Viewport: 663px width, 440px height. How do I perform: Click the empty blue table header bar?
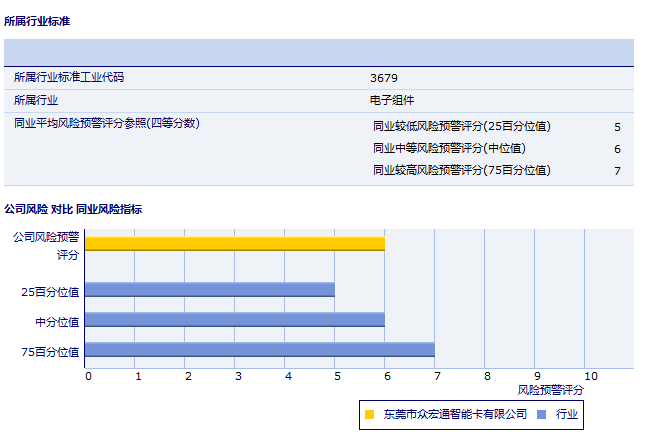point(319,52)
